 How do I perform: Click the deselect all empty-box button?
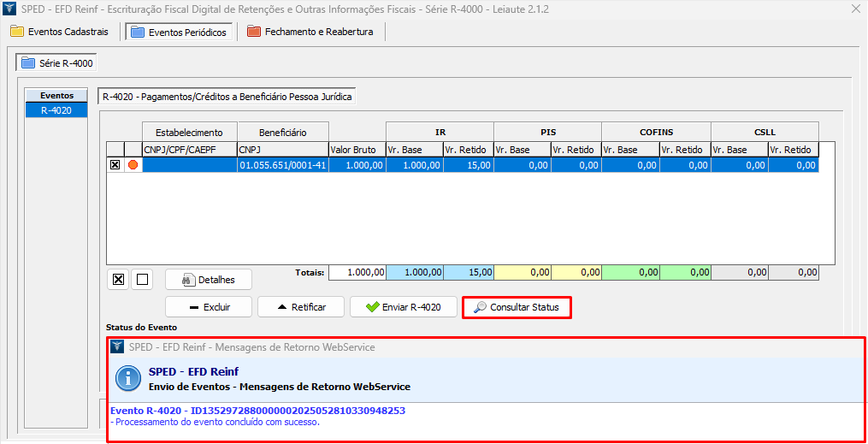[x=143, y=279]
